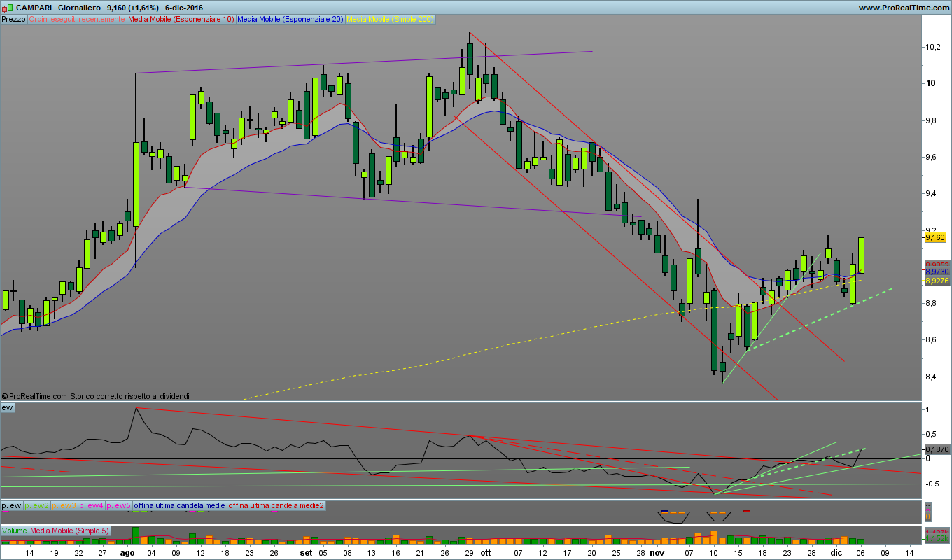The width and height of the screenshot is (952, 560).
Task: Click the ew indicator value 0,1870
Action: tap(937, 450)
